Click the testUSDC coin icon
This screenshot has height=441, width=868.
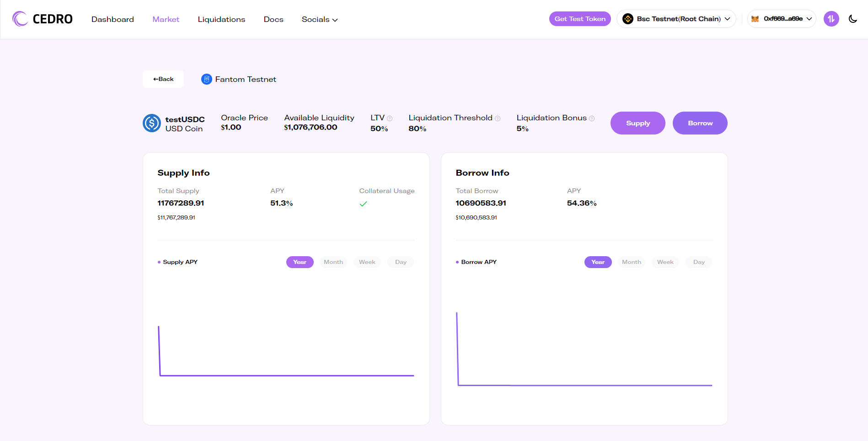152,123
